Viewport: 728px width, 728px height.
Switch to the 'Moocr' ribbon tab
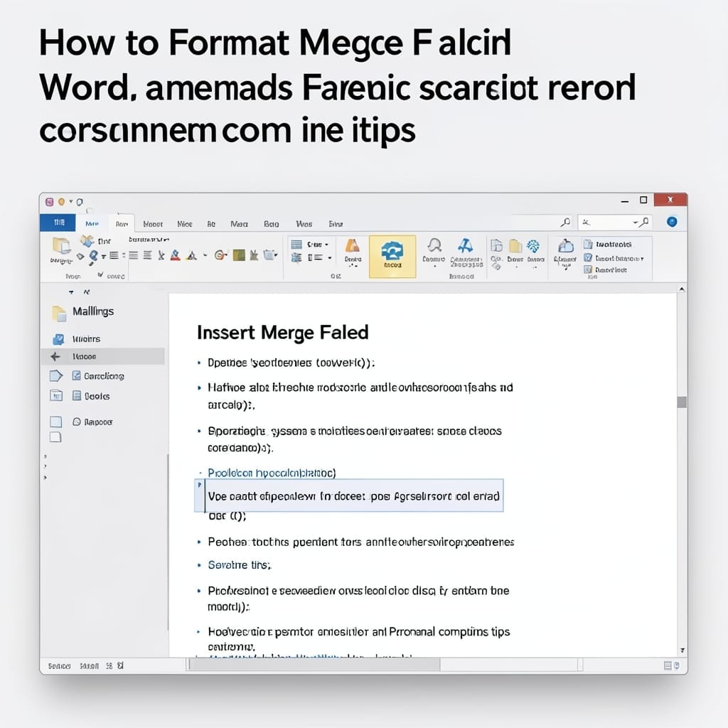point(153,224)
